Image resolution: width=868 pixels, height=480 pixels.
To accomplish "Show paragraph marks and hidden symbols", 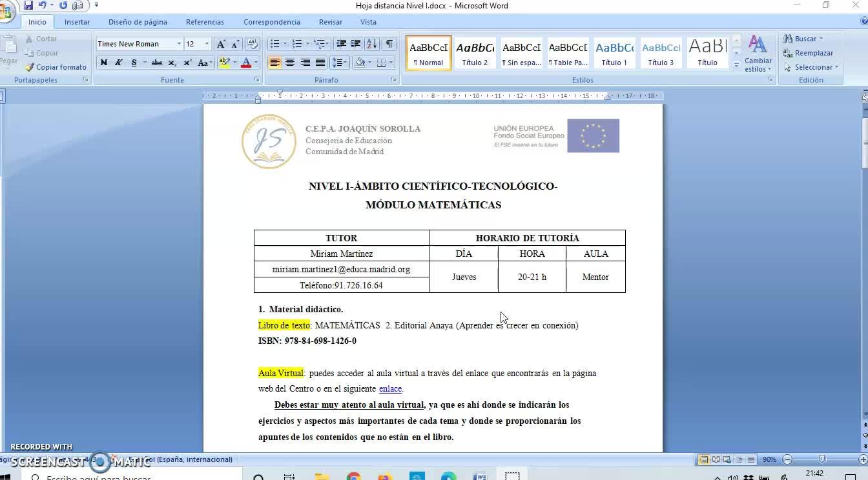I will click(389, 44).
